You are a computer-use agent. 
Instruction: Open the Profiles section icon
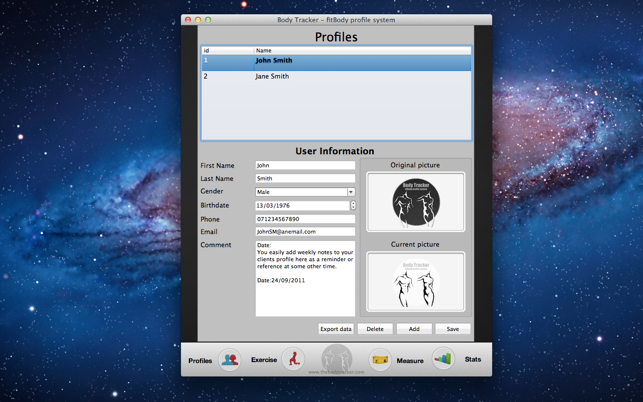[230, 360]
